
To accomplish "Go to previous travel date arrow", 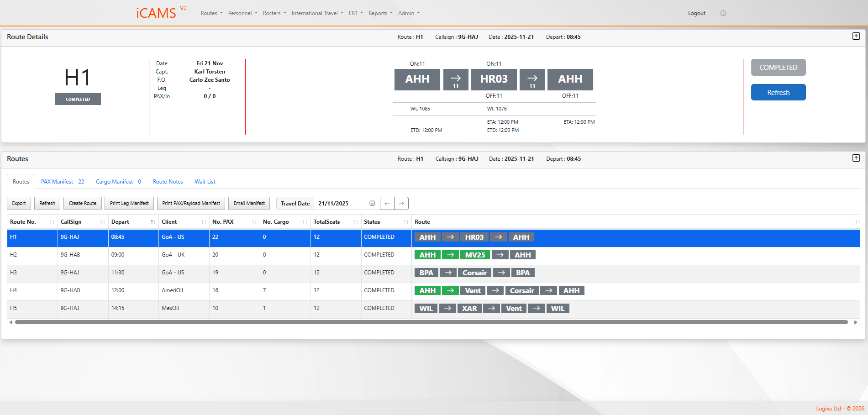I will 387,203.
